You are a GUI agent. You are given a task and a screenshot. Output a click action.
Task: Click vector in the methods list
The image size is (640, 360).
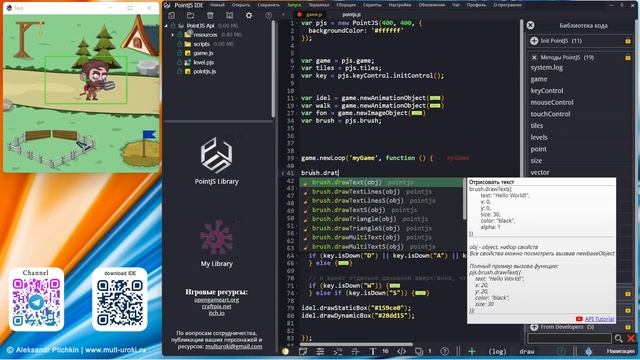coord(540,172)
